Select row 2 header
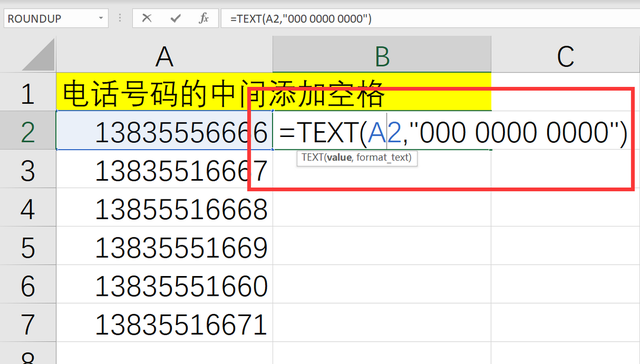The height and width of the screenshot is (364, 640). tap(28, 131)
